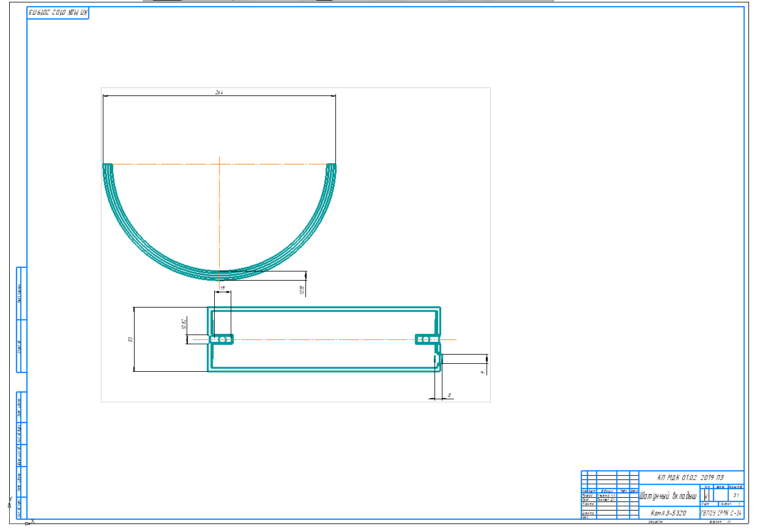
Task: Click the right slot hole in rectangular view
Action: [x=427, y=339]
